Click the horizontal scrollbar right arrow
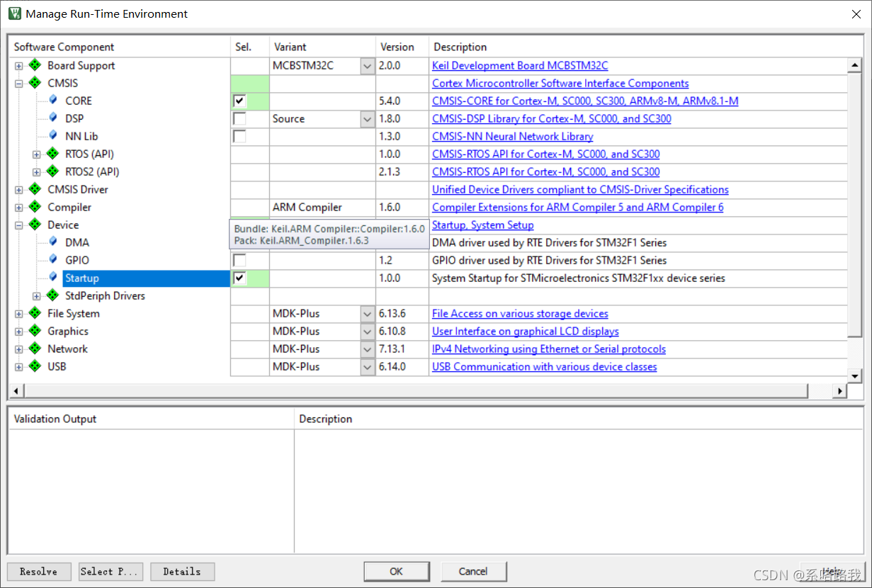 [x=839, y=391]
